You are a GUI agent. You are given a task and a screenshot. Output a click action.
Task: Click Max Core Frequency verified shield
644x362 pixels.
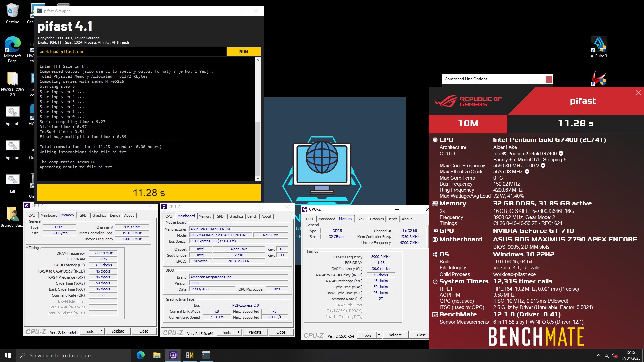pos(543,166)
